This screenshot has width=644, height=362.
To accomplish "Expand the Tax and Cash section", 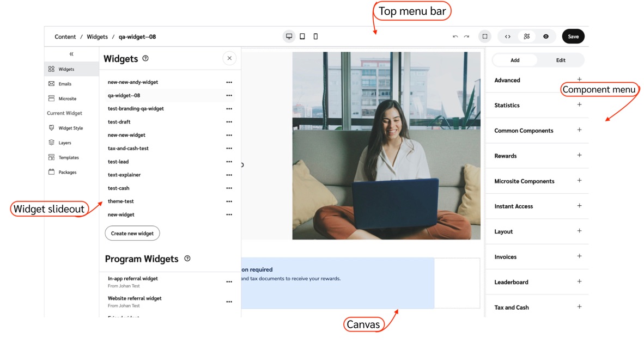I will [x=579, y=307].
